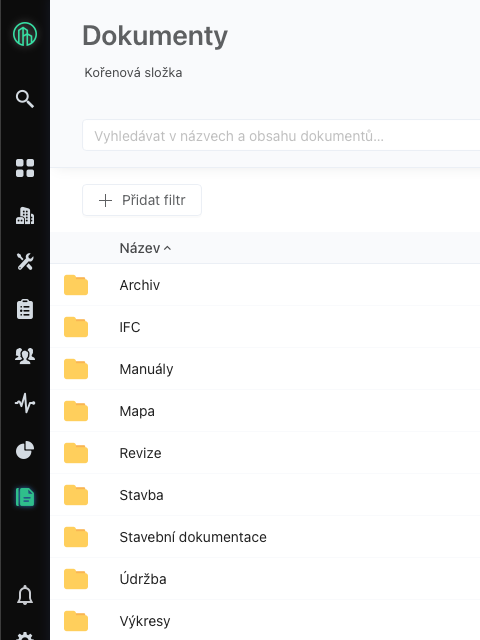Click the Přidat filtr button

tap(142, 200)
